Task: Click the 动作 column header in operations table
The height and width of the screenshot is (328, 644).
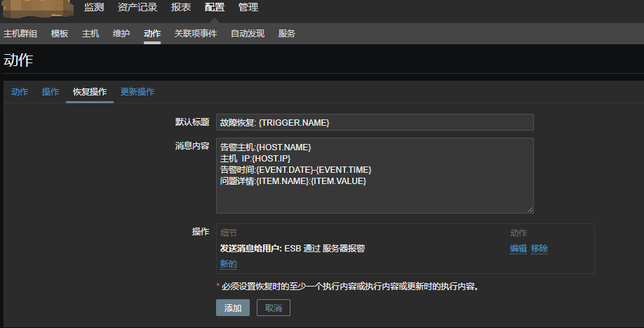Action: point(518,233)
